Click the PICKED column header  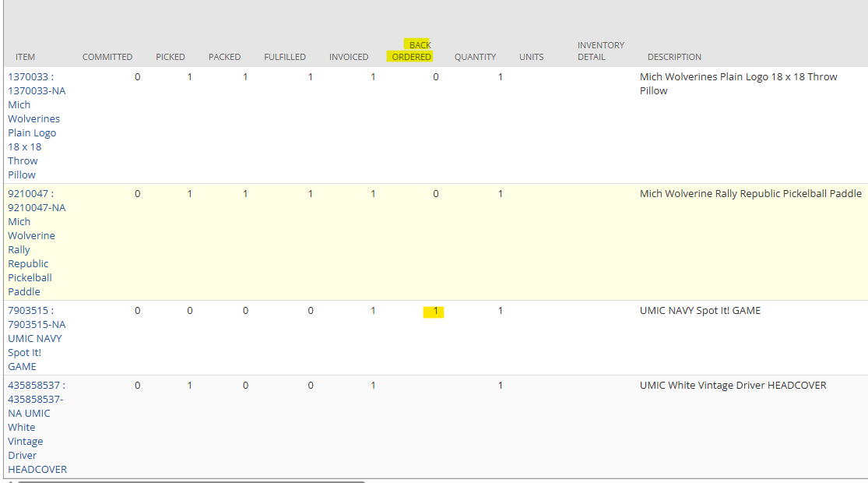(x=170, y=57)
